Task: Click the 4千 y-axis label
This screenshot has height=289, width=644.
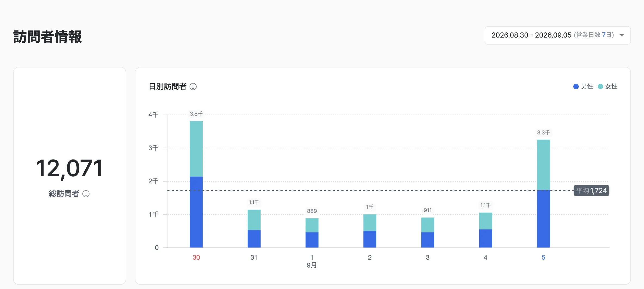Action: point(153,115)
